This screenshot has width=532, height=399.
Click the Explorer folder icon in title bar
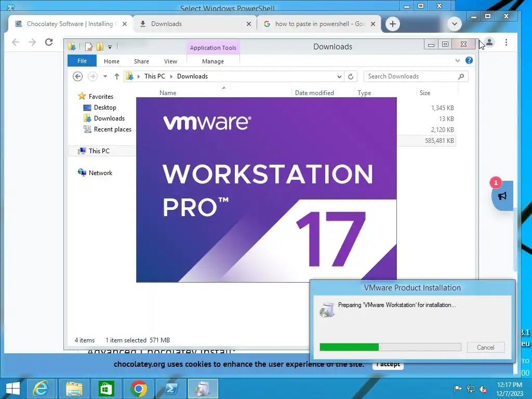click(x=72, y=46)
